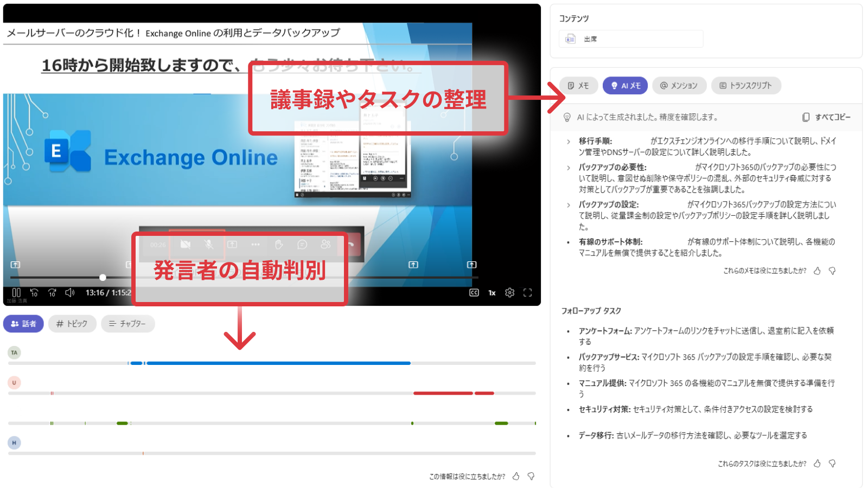Click the video progress bar handle
Viewport: 868px width, 488px height.
point(103,278)
